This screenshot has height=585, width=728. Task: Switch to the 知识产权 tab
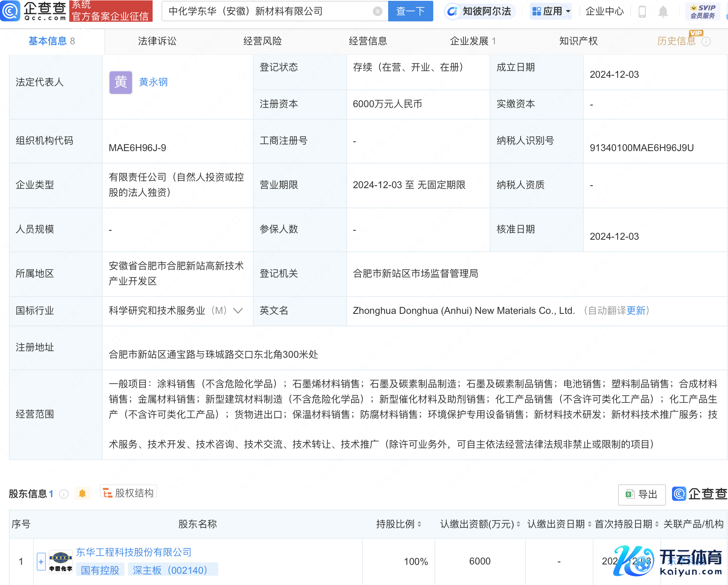tap(578, 41)
